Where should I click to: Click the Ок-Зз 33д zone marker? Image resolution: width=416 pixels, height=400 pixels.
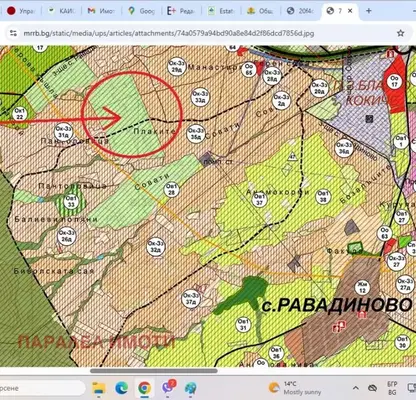click(200, 97)
